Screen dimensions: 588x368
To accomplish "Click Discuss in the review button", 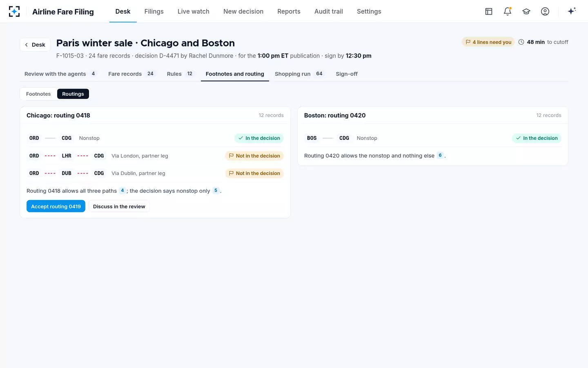I will (x=119, y=206).
